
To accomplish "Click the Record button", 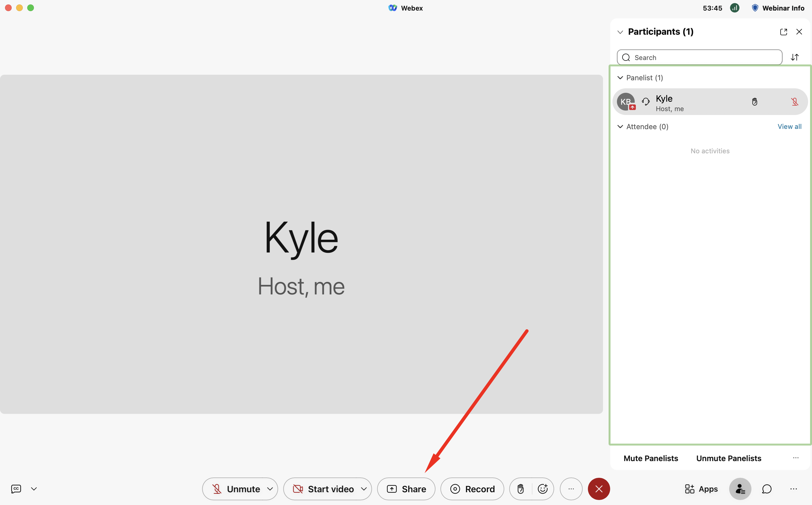I will [x=472, y=489].
